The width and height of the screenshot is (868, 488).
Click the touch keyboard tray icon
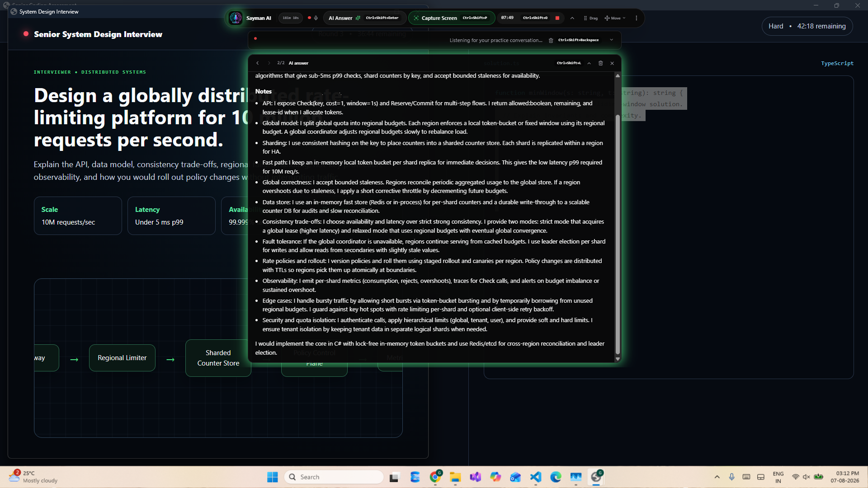coord(746,477)
